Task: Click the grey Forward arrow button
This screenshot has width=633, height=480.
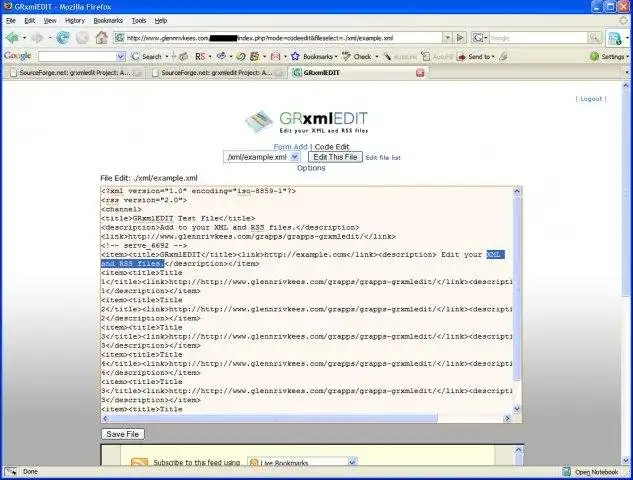Action: (x=37, y=38)
